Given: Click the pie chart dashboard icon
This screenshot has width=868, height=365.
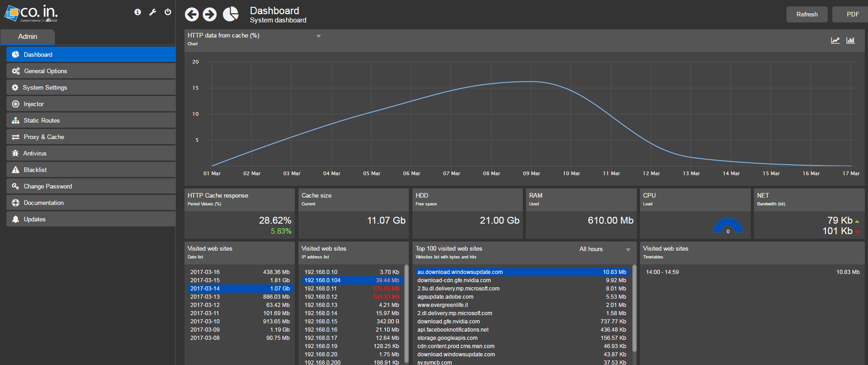Looking at the screenshot, I should [x=231, y=14].
